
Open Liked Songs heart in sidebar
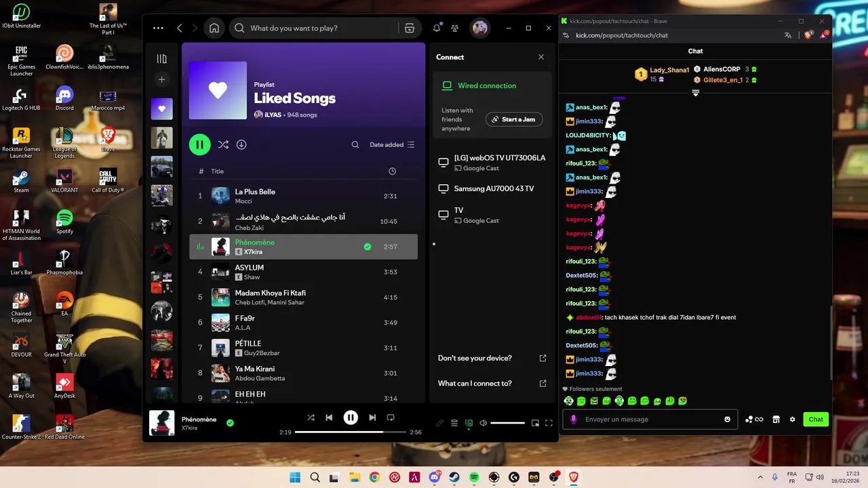tap(161, 109)
